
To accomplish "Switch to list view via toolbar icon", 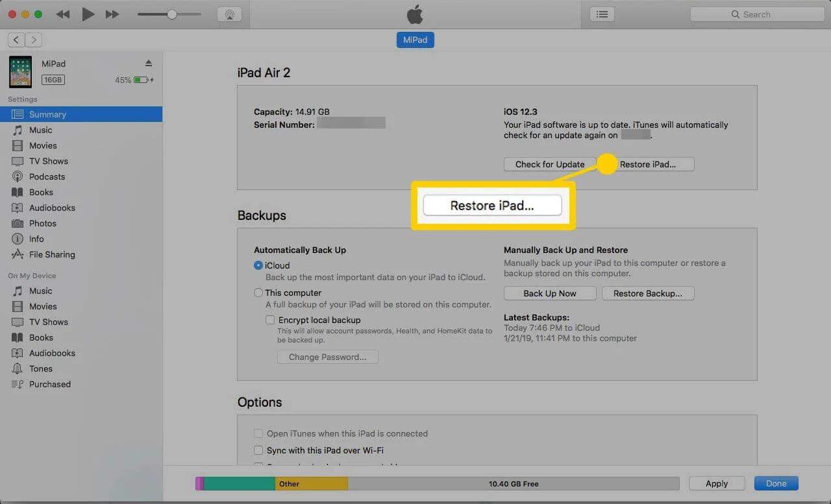I will click(x=601, y=14).
